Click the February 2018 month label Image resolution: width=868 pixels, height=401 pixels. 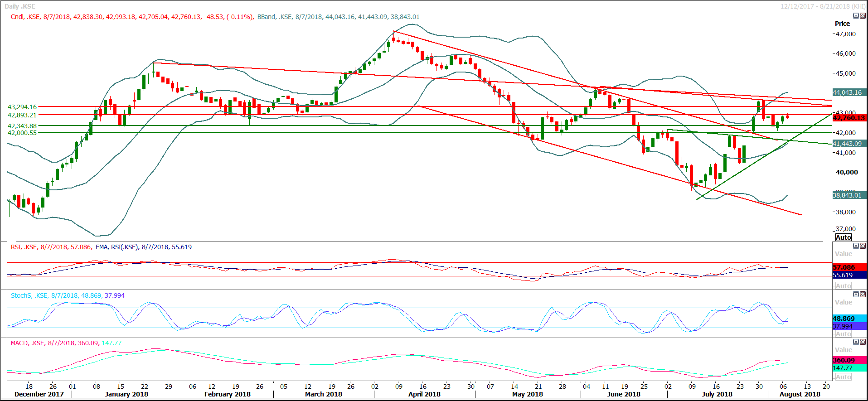(228, 394)
